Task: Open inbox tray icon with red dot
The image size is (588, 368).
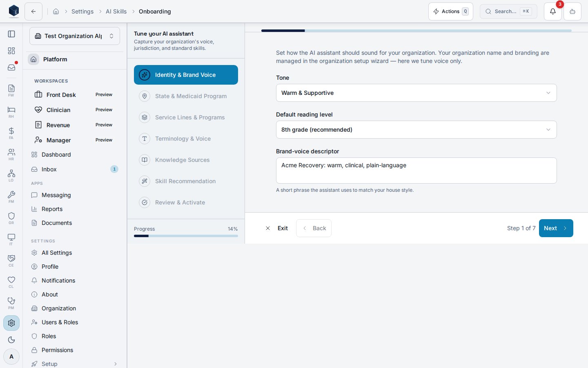Action: tap(11, 67)
